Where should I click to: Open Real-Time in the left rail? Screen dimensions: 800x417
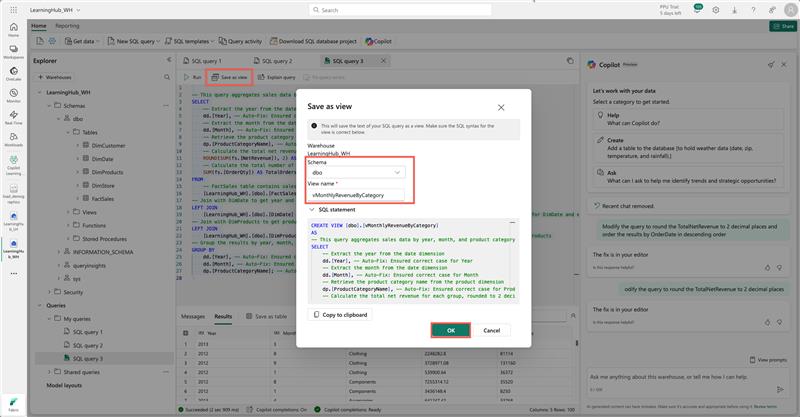(13, 117)
